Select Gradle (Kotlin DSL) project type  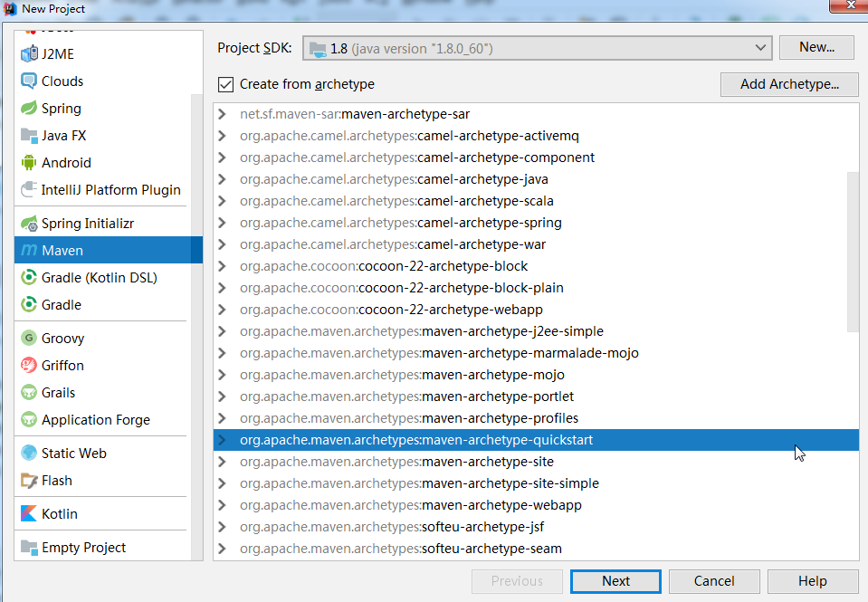click(x=102, y=277)
